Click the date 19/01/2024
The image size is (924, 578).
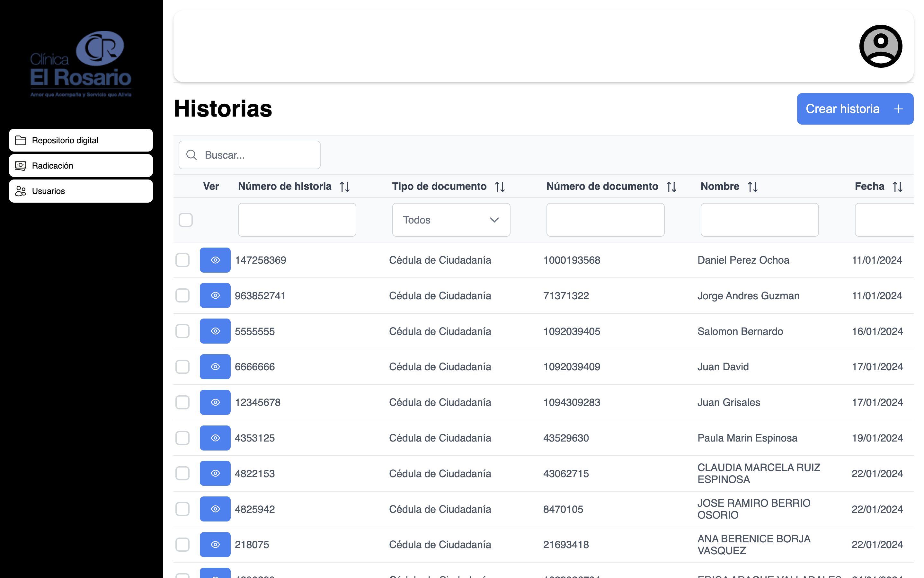coord(877,438)
